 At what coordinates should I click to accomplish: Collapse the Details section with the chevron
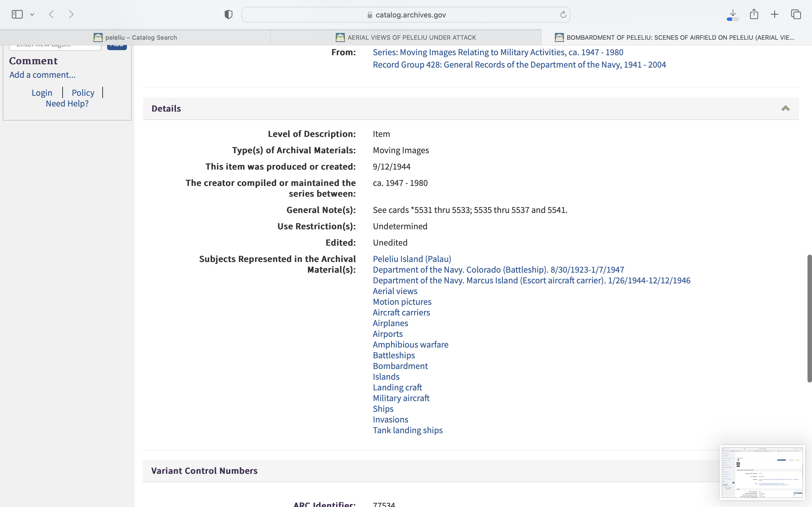point(785,108)
